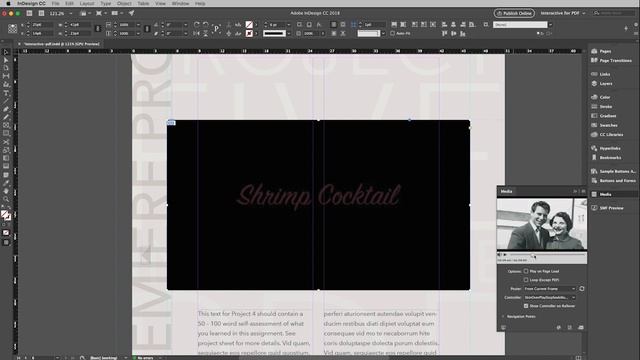Select the Scissors tool
Viewport: 640px width, 360px height.
click(6, 142)
